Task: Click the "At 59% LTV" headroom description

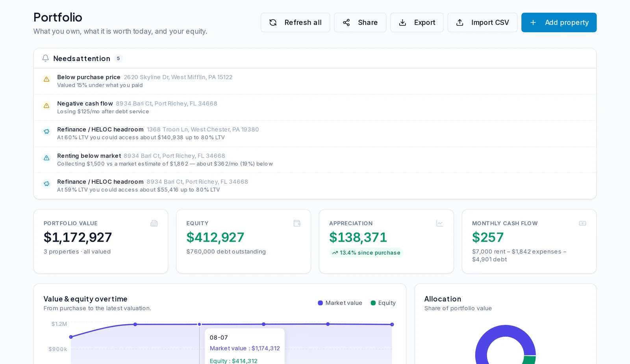Action: click(139, 190)
